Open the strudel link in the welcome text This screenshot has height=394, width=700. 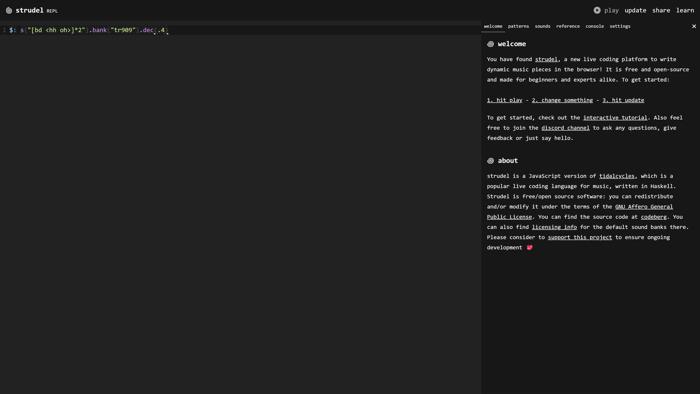546,59
